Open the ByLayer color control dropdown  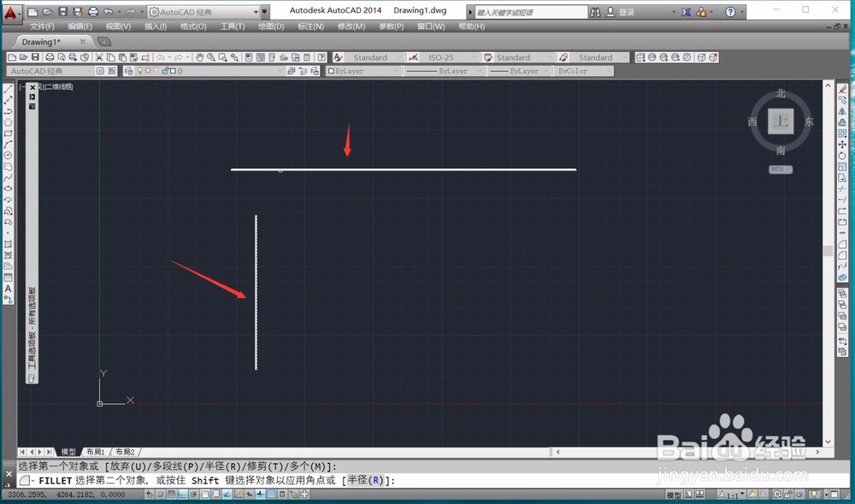[x=363, y=71]
